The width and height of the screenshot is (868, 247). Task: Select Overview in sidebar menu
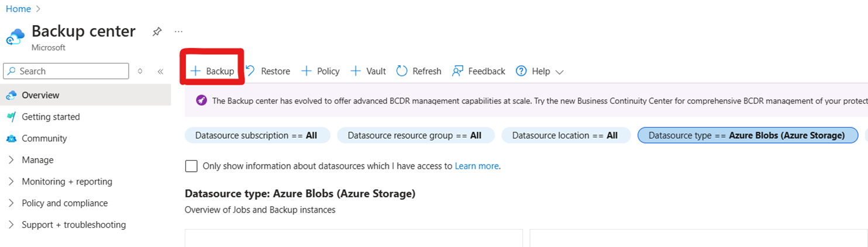[x=40, y=95]
